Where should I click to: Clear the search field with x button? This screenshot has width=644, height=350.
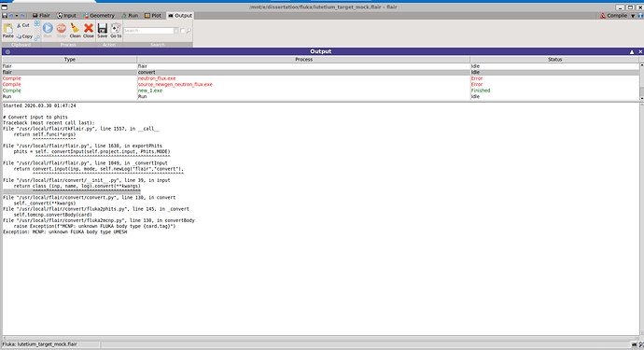[176, 31]
